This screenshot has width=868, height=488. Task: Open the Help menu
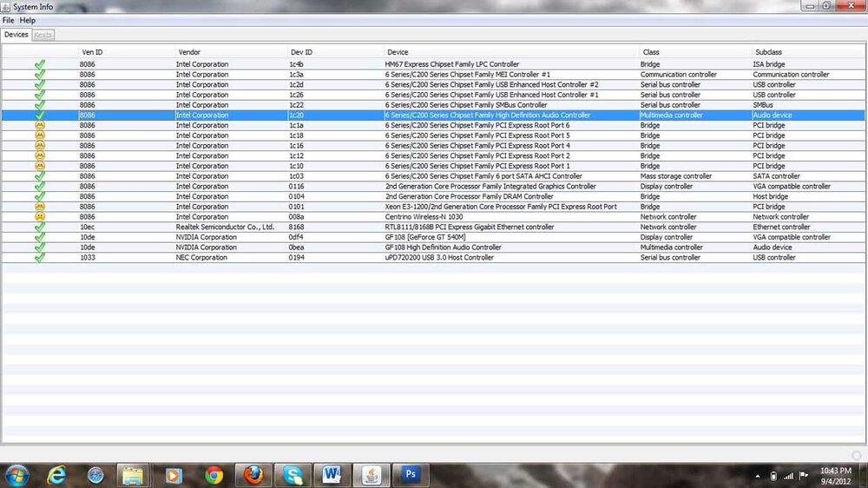tap(28, 20)
